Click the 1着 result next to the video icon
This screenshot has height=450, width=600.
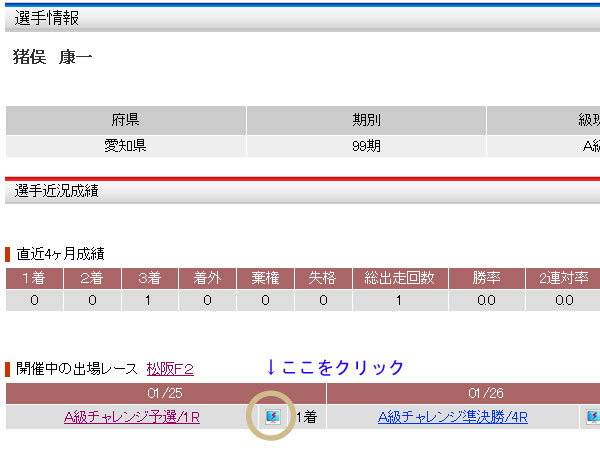306,417
